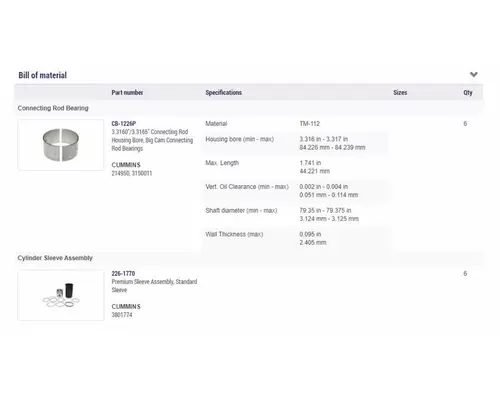Open the cylinder sleeve assembly product image
Viewport: 500px width, 400px height.
click(61, 295)
